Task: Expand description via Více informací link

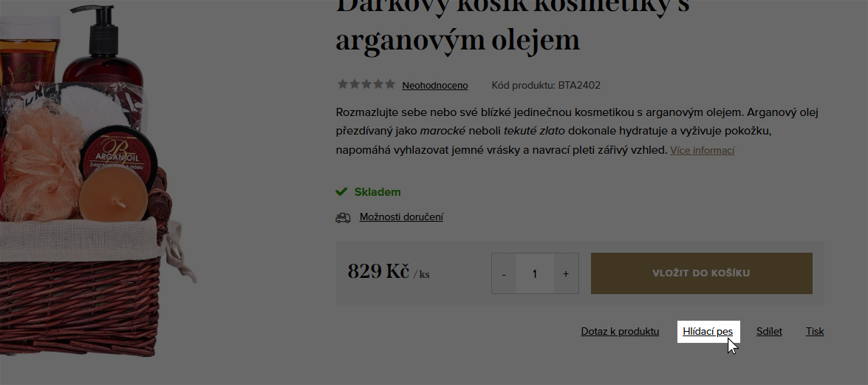Action: (x=702, y=150)
